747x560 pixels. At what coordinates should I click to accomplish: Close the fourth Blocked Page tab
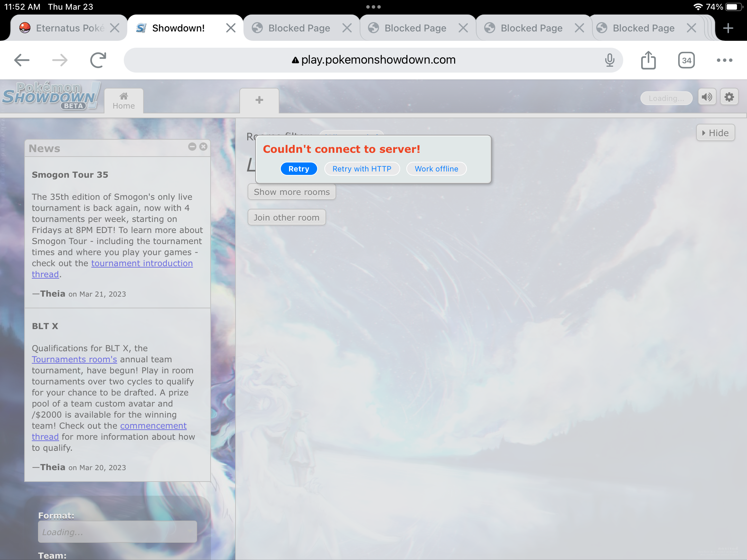tap(691, 28)
